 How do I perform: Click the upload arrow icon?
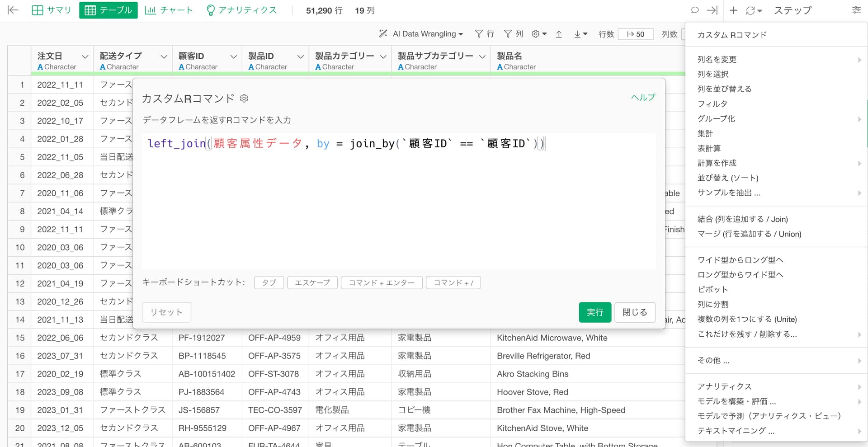click(559, 34)
